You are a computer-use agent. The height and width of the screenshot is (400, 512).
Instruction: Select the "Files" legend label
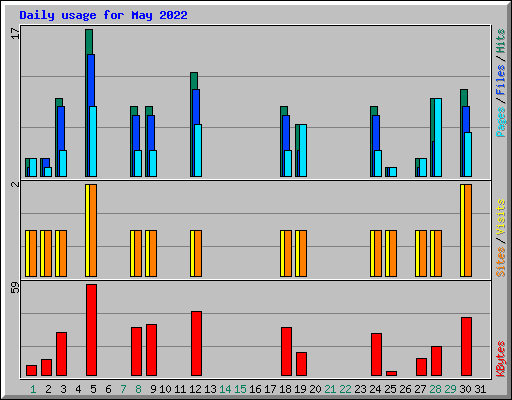[x=501, y=80]
